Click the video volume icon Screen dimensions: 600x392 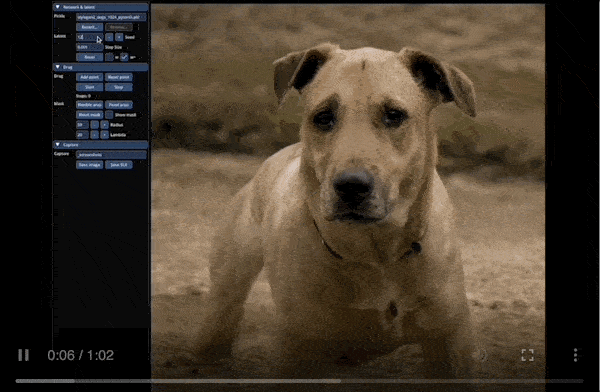coord(482,355)
